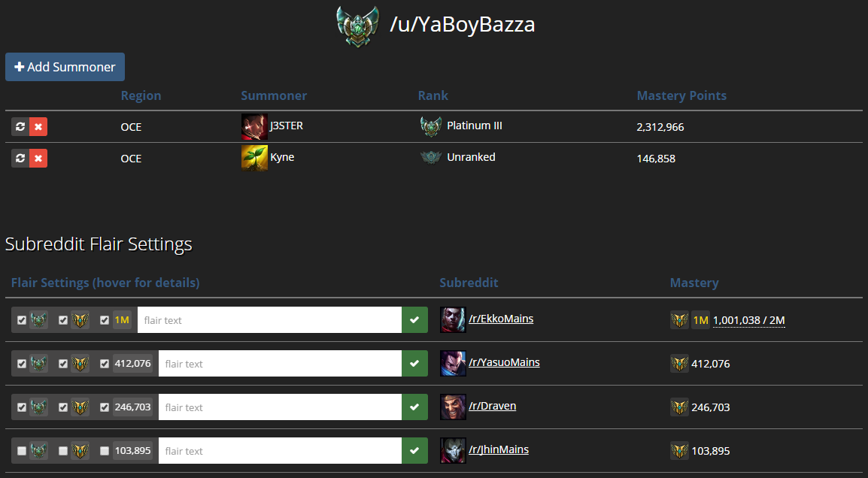Delete the Kyne summoner
The height and width of the screenshot is (478, 868).
38,159
